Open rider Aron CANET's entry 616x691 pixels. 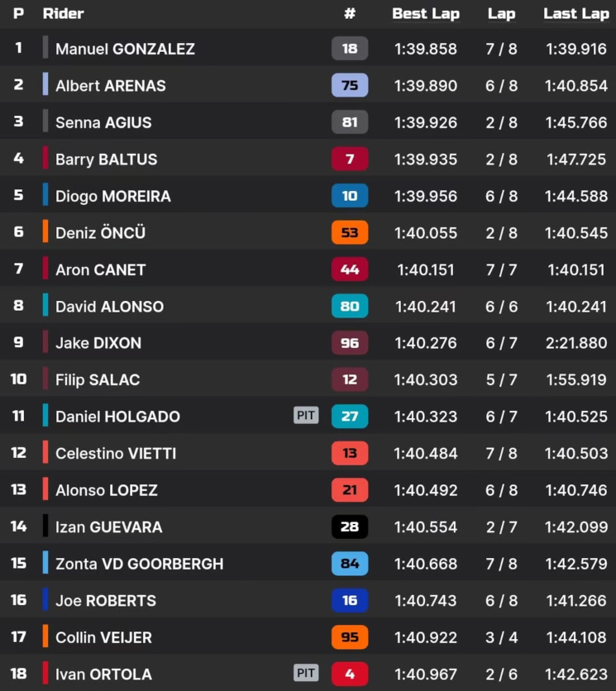click(101, 269)
